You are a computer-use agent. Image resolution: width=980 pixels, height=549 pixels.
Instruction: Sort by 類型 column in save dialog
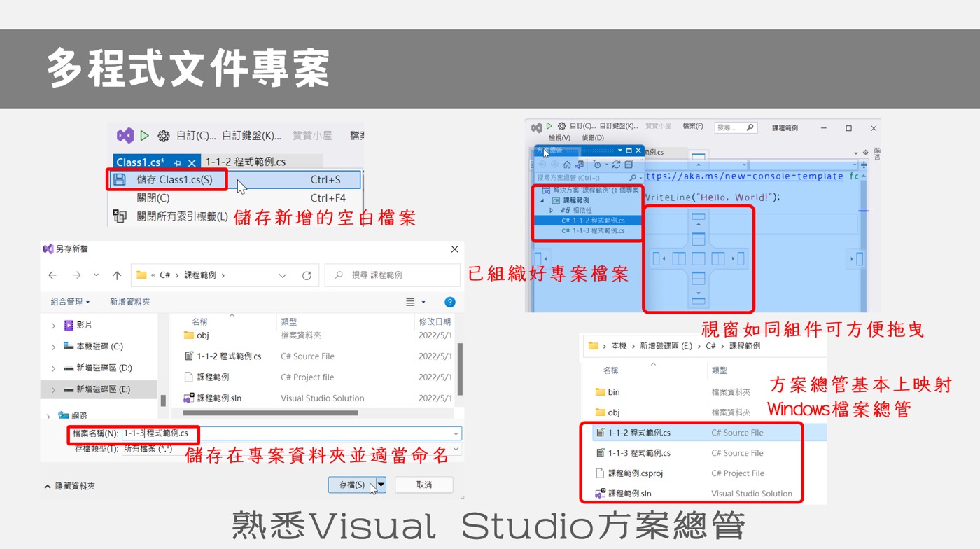(289, 321)
